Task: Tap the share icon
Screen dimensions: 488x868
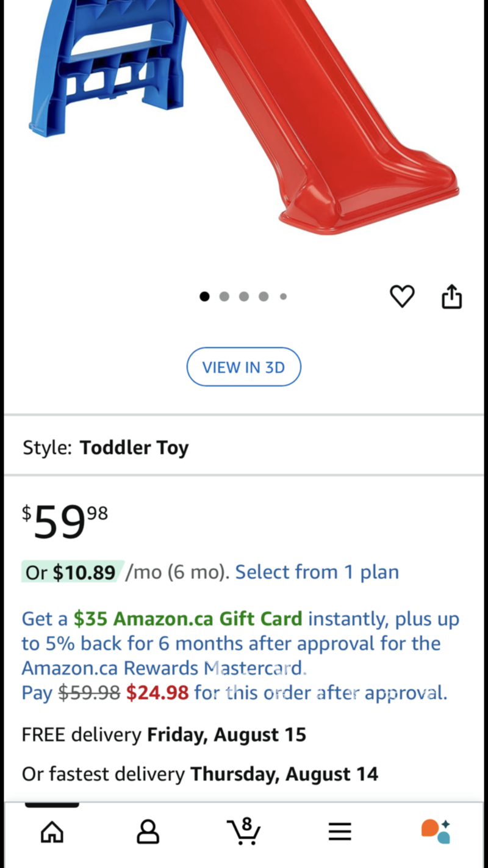Action: [451, 297]
